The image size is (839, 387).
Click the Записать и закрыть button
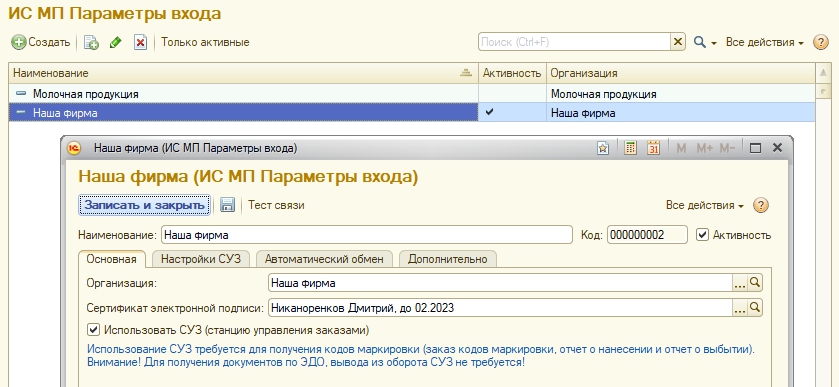point(144,205)
